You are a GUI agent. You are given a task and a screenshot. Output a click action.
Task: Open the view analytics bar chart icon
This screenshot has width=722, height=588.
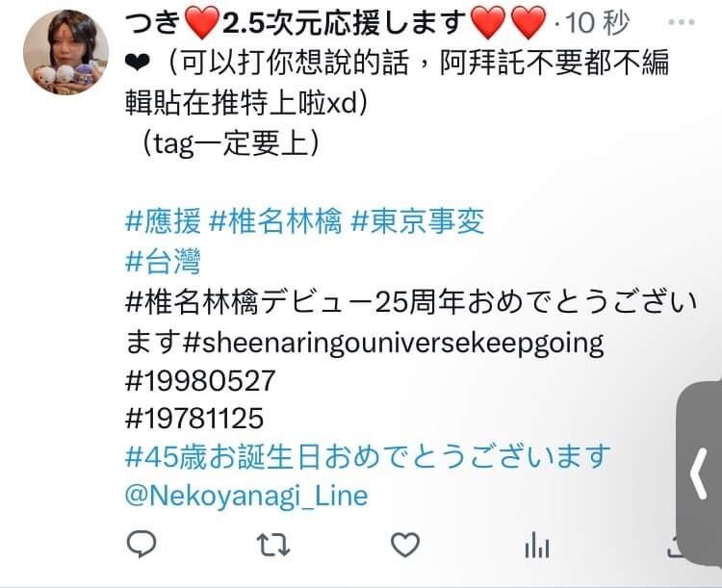537,545
